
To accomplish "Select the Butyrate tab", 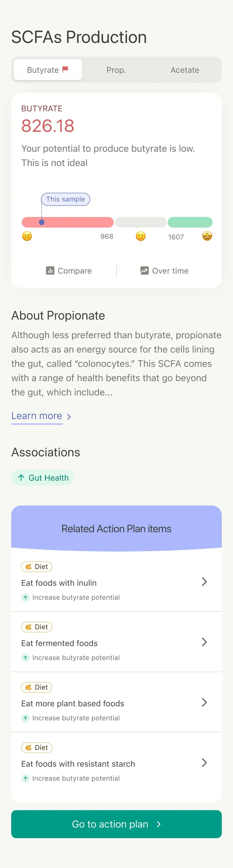I will click(48, 70).
